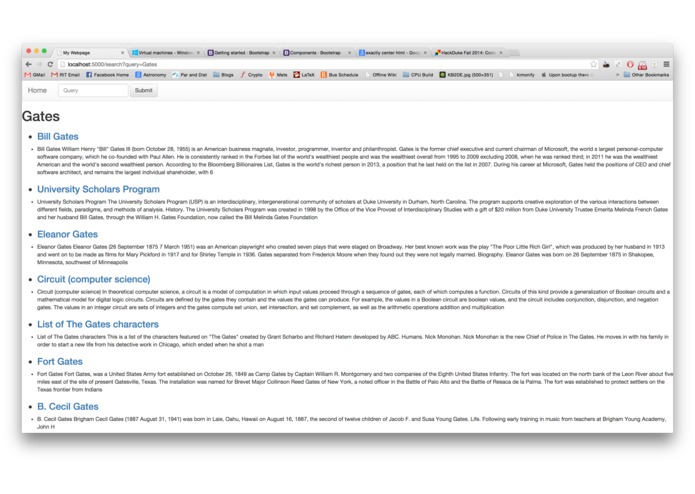Reload the page with the refresh icon

(50, 64)
